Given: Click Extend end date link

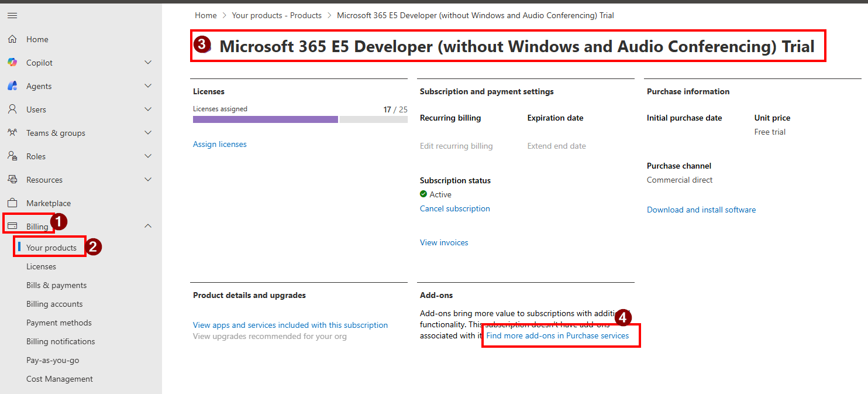Looking at the screenshot, I should pyautogui.click(x=556, y=146).
